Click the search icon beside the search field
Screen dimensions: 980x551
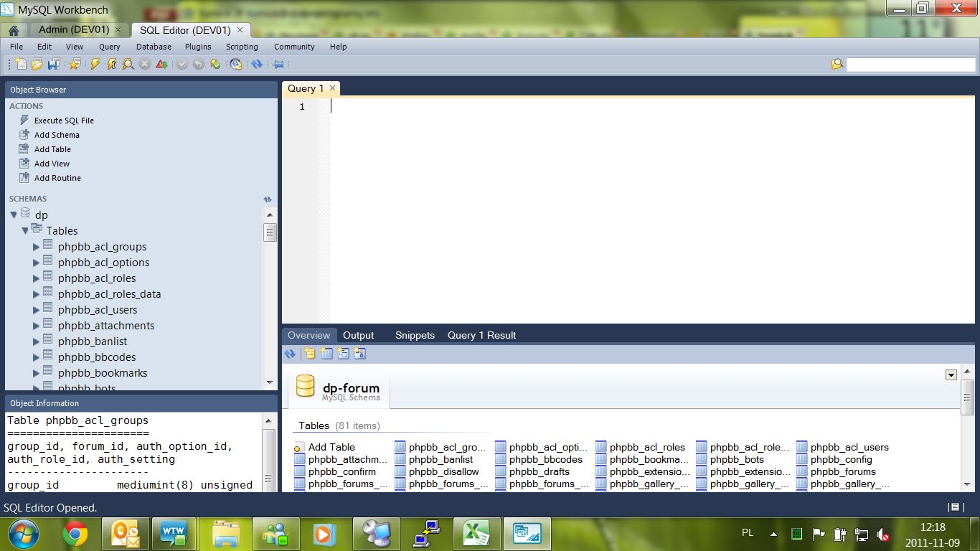point(837,64)
